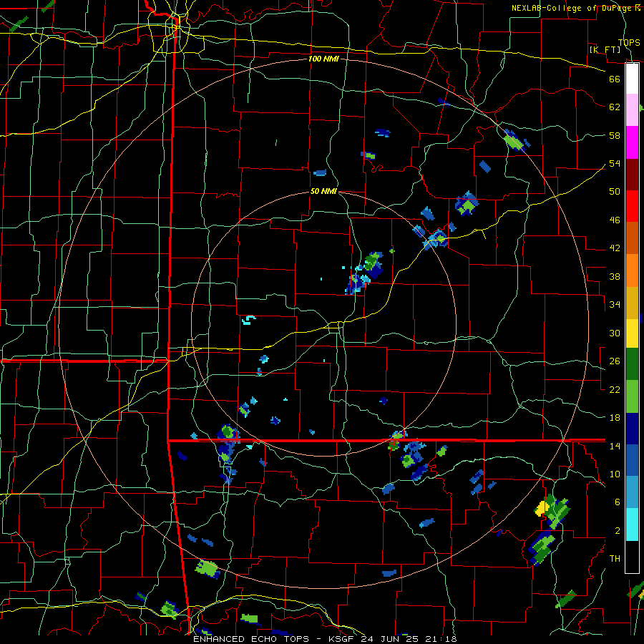Click the navy blue legend swatch
The height and width of the screenshot is (644, 644).
tap(632, 429)
